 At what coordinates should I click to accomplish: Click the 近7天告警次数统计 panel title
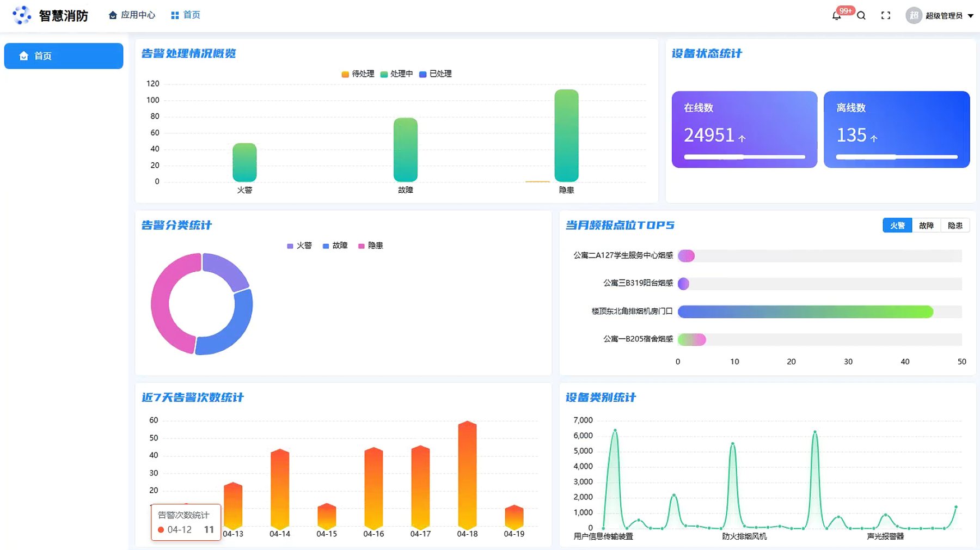tap(192, 398)
